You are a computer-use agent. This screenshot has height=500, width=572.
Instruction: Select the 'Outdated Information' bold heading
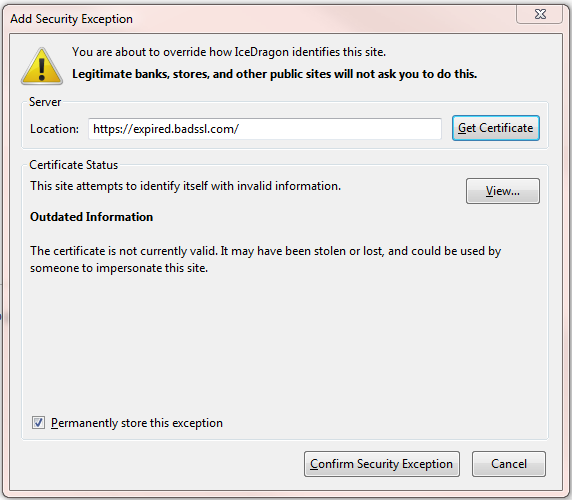pyautogui.click(x=92, y=217)
